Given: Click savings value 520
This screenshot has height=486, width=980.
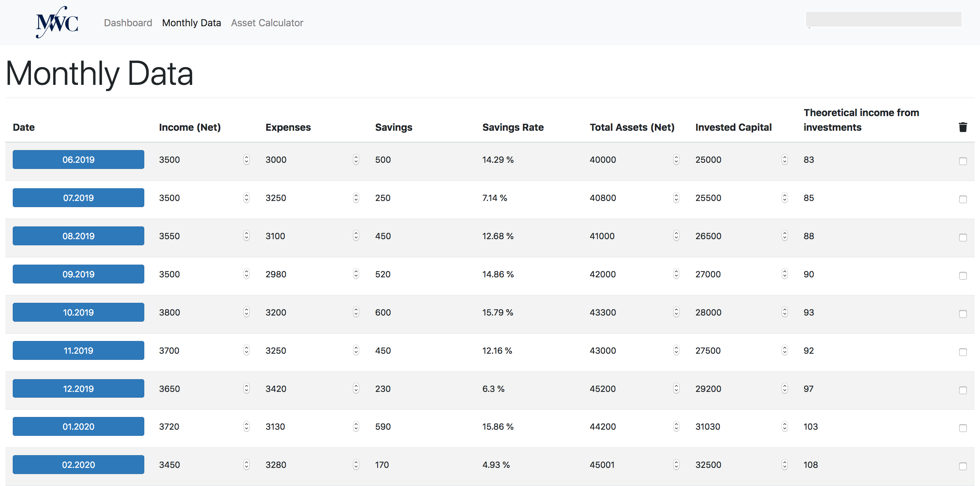Looking at the screenshot, I should [383, 274].
